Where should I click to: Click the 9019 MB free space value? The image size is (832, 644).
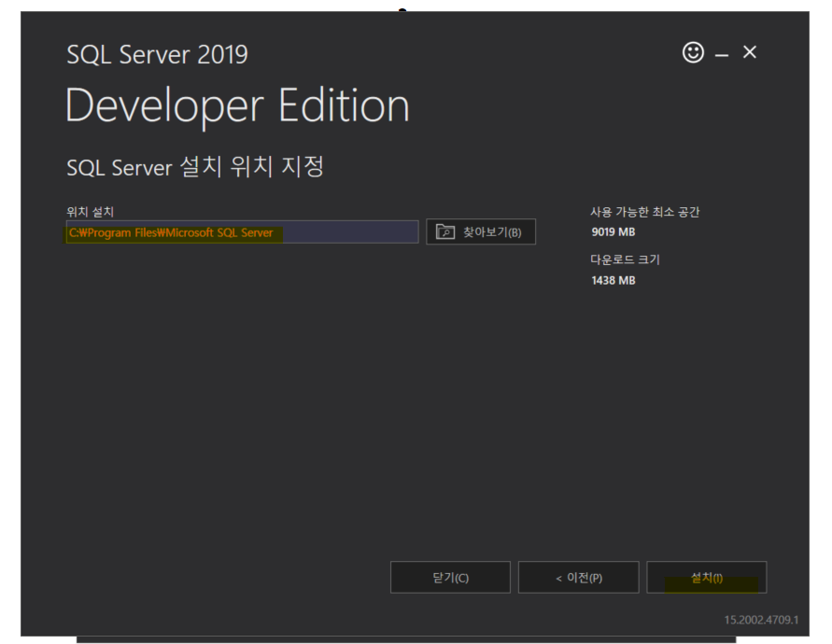click(x=613, y=232)
